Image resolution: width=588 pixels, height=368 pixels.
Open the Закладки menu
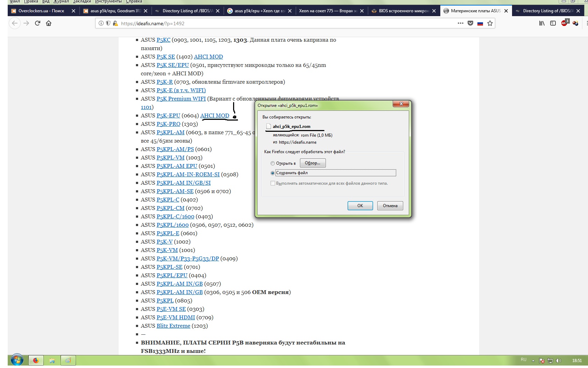coord(82,2)
